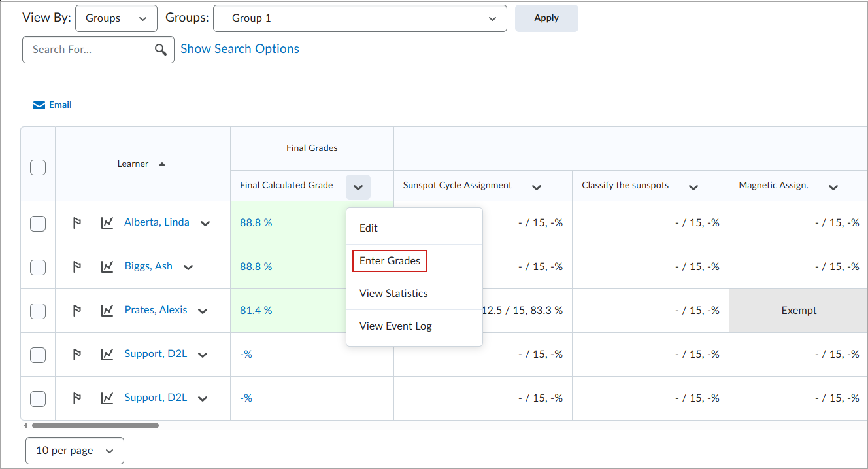Click the search magnifying glass icon
This screenshot has width=868, height=469.
point(161,49)
